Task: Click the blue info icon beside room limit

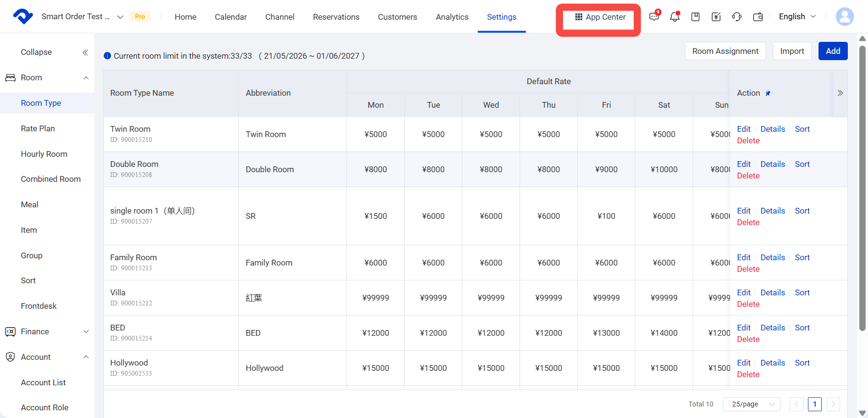Action: [108, 56]
